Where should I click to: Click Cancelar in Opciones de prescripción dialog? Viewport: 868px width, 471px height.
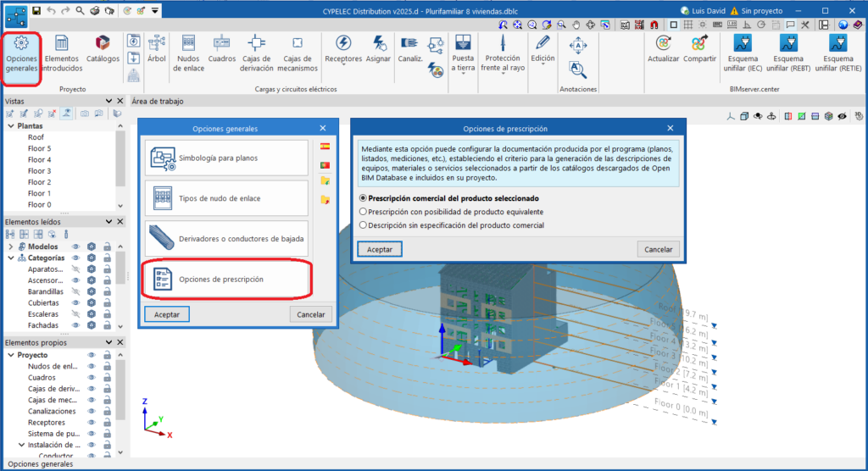pos(658,249)
